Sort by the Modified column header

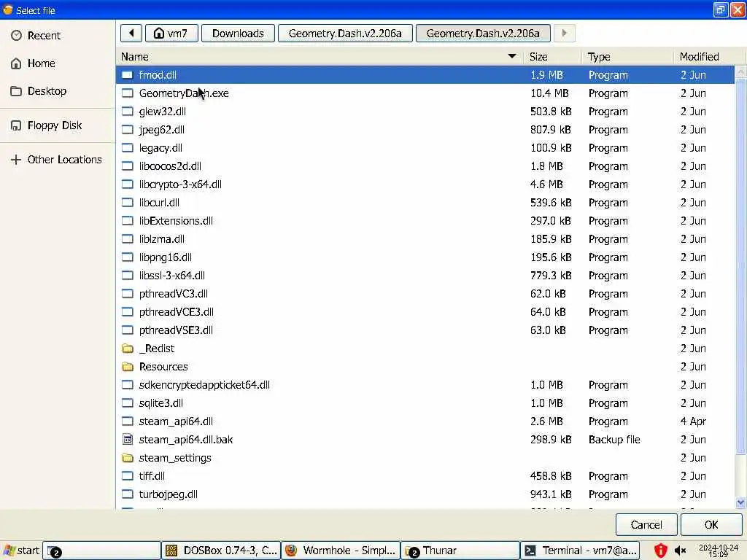709,57
